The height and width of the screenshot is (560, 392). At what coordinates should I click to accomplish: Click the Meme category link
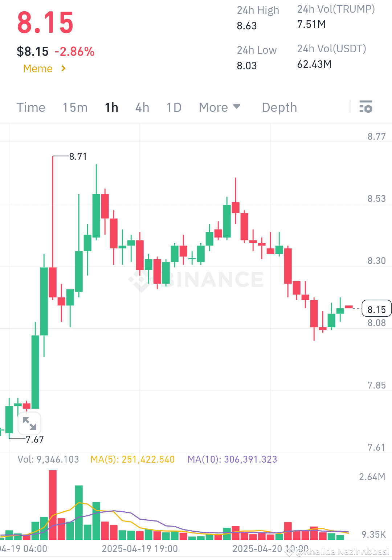[x=38, y=68]
